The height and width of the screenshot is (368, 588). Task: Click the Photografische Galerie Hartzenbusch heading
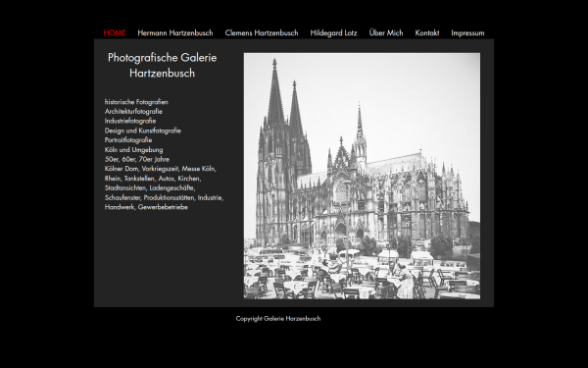coord(163,65)
